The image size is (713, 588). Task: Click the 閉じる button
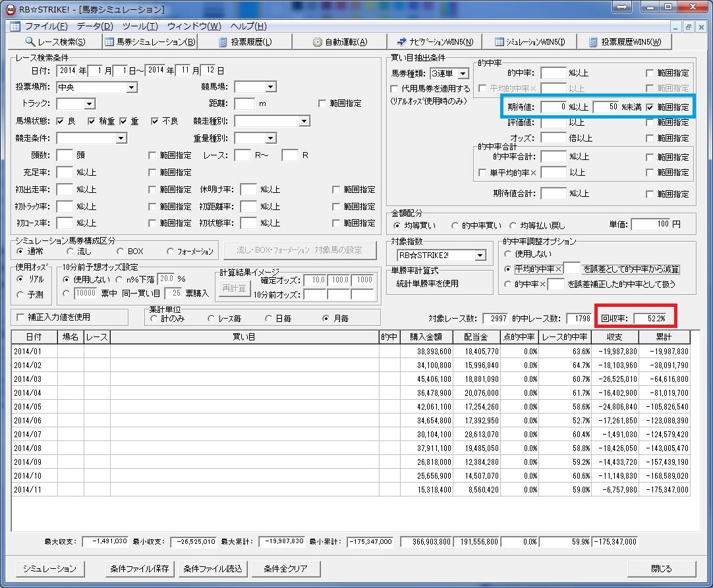(661, 568)
